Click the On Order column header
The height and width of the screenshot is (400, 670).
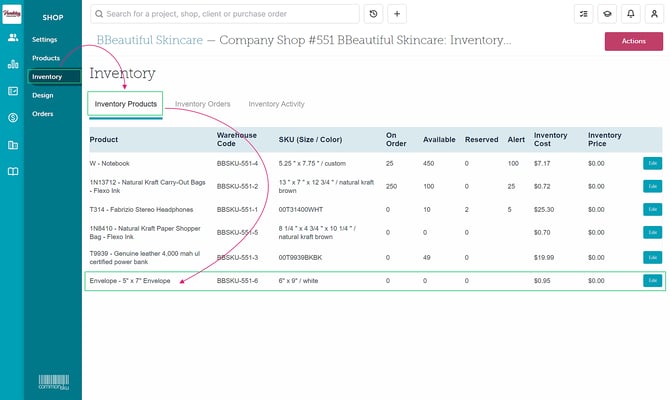pos(396,139)
